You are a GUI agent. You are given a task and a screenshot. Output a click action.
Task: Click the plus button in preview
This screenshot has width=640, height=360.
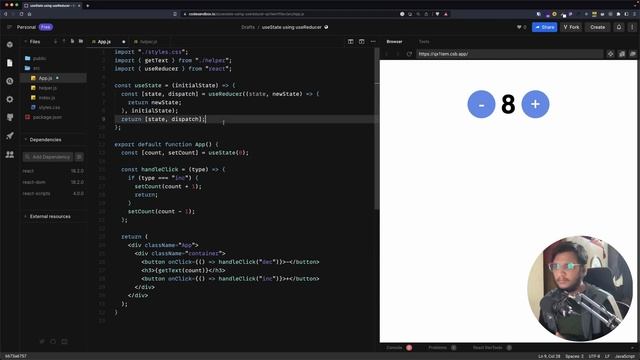point(535,104)
